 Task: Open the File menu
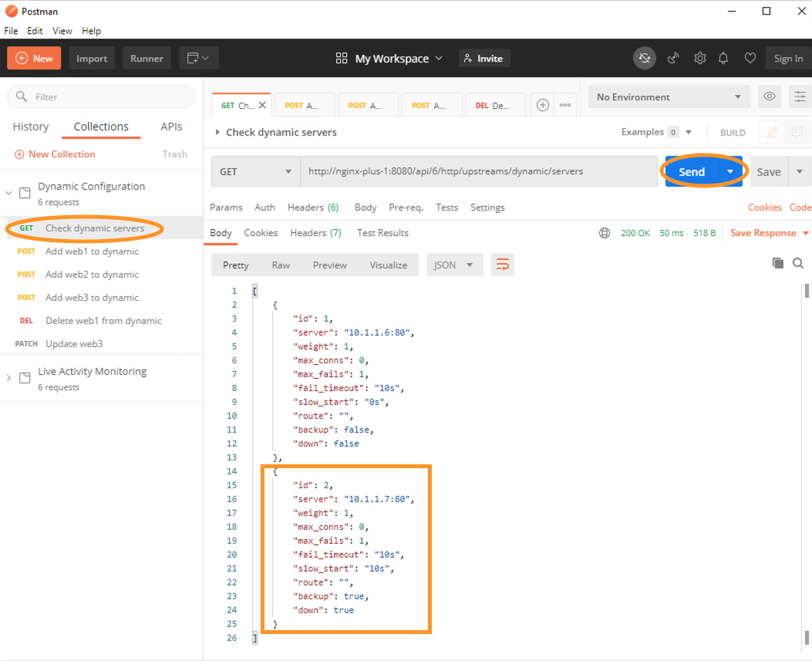point(11,31)
